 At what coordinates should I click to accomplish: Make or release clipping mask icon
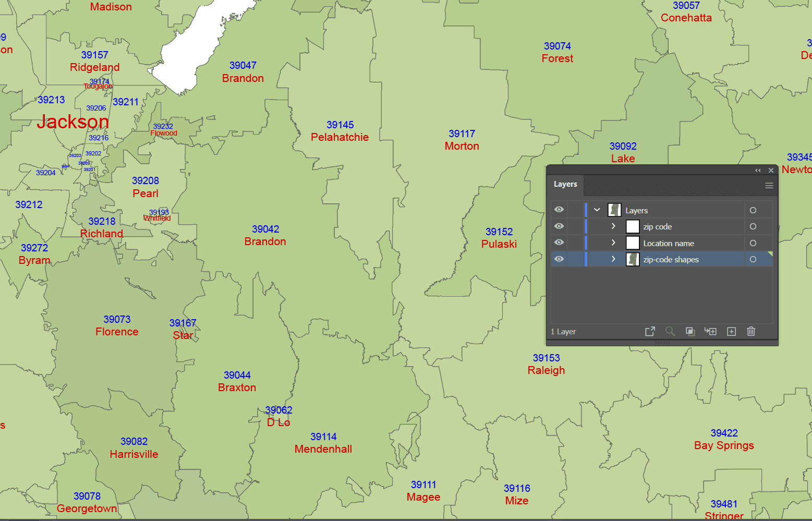click(690, 332)
